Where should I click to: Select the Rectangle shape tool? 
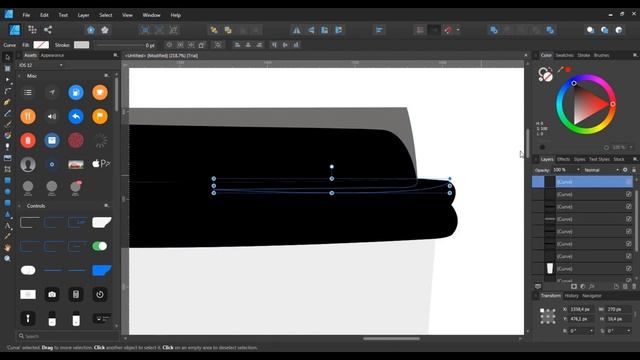click(7, 180)
